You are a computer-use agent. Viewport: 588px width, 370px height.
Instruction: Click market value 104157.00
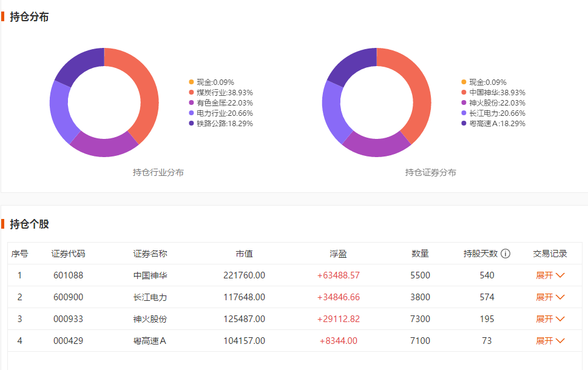244,341
